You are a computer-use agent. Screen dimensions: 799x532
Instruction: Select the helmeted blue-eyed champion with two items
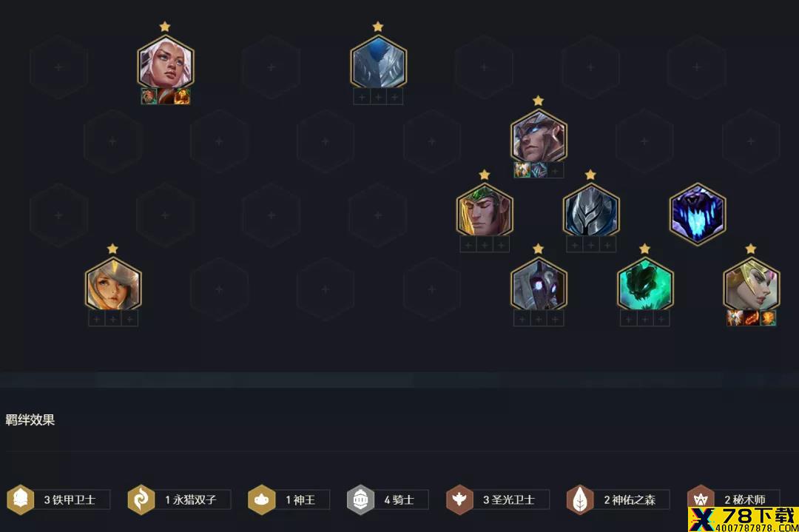click(539, 137)
